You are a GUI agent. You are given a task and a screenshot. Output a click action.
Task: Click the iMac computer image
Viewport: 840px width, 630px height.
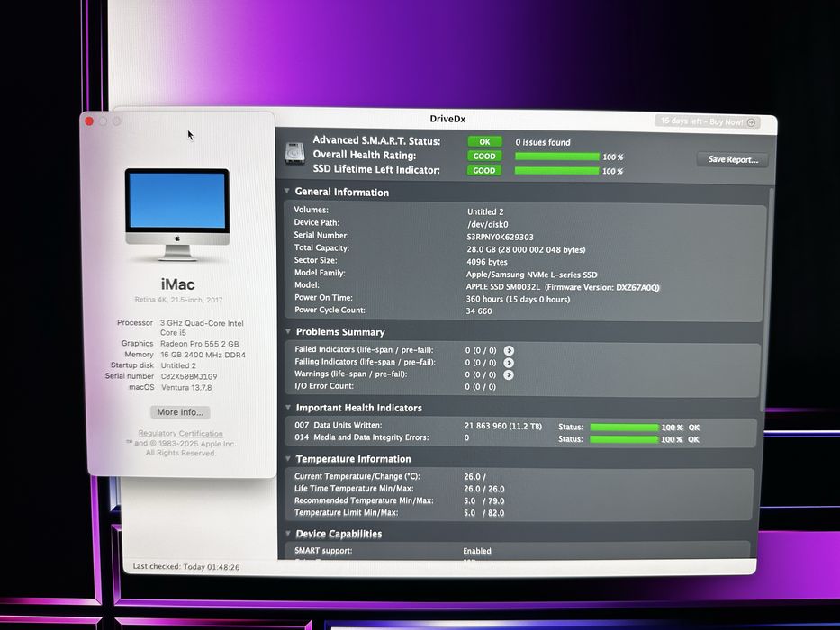(x=177, y=214)
